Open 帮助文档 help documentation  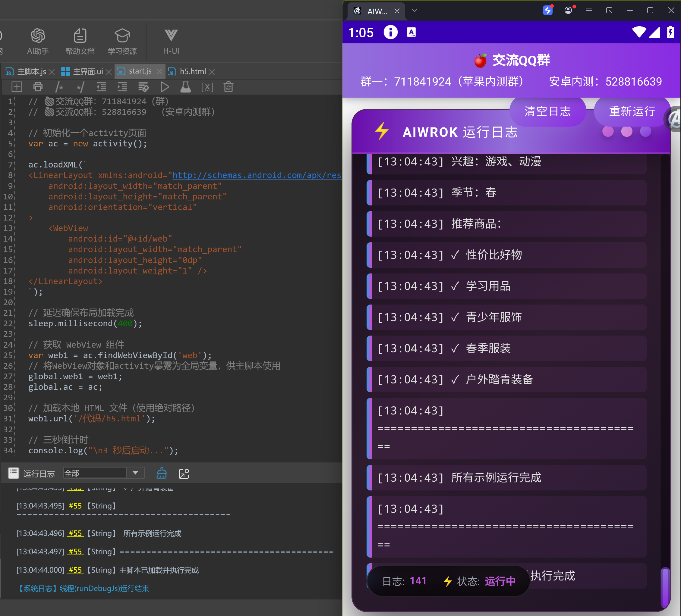click(80, 42)
